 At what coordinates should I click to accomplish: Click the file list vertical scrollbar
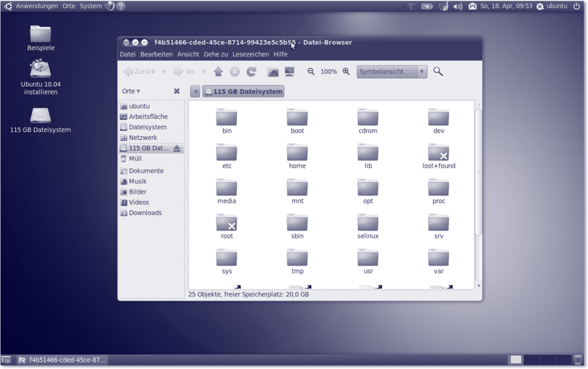click(x=478, y=172)
